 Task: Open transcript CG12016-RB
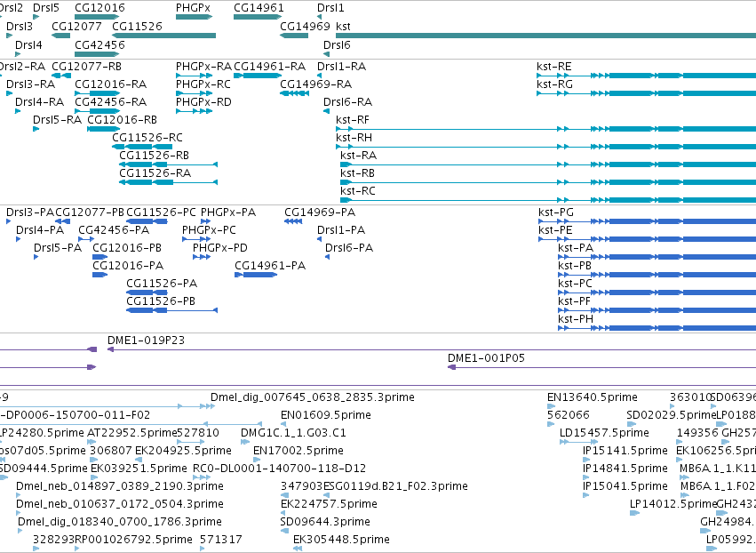(x=123, y=120)
